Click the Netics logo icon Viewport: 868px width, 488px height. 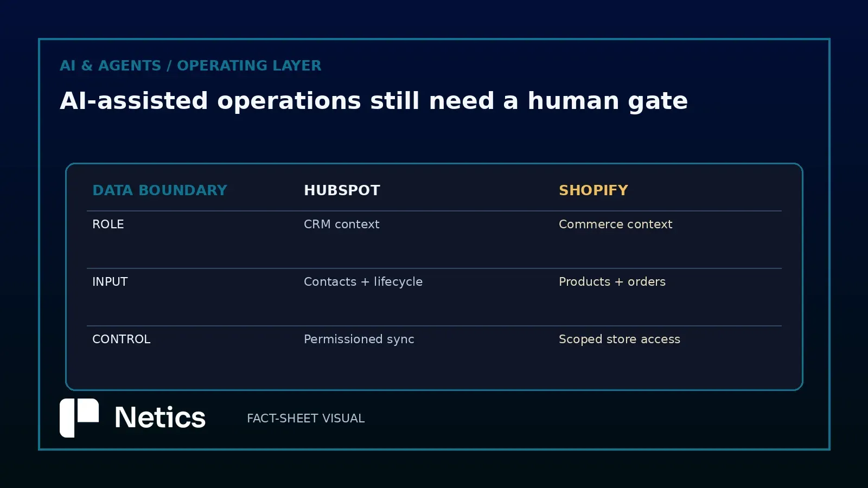pyautogui.click(x=79, y=418)
